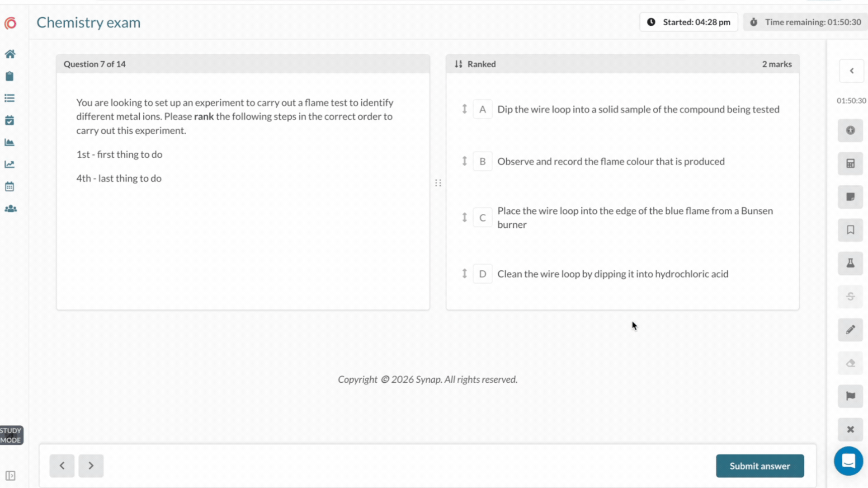Select the pencil annotation tool
This screenshot has height=488, width=868.
tap(850, 330)
